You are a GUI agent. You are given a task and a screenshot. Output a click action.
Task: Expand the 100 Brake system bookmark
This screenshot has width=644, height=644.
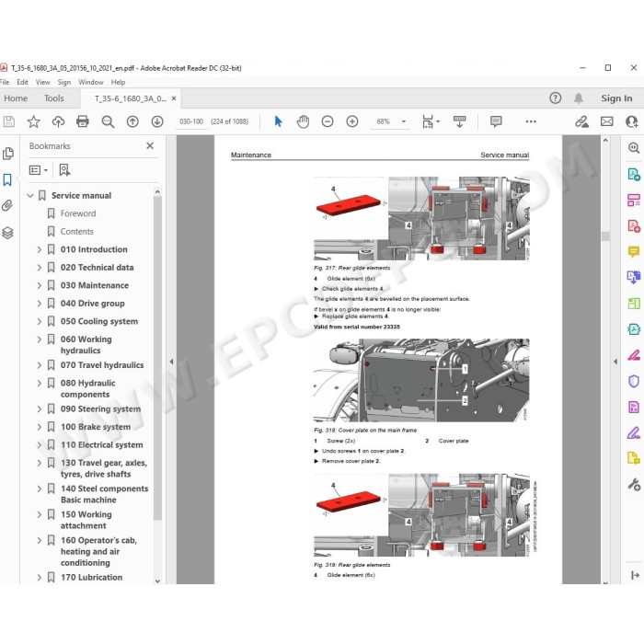40,427
